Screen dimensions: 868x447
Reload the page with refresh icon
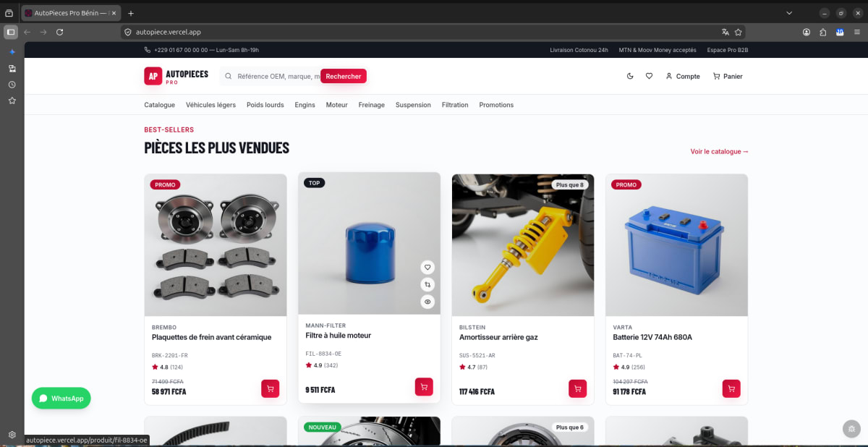(59, 32)
